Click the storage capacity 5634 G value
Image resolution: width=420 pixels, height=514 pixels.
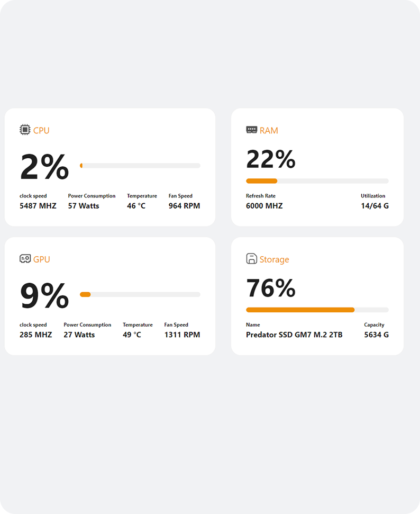(x=377, y=335)
